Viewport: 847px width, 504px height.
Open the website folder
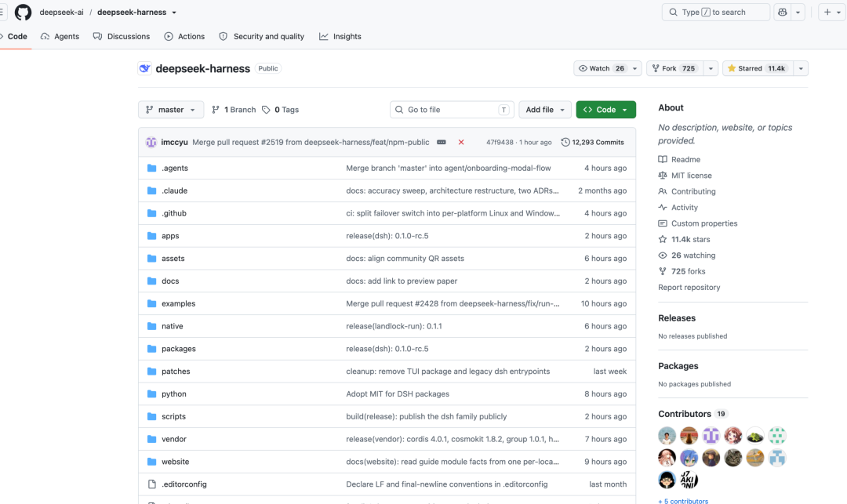175,462
